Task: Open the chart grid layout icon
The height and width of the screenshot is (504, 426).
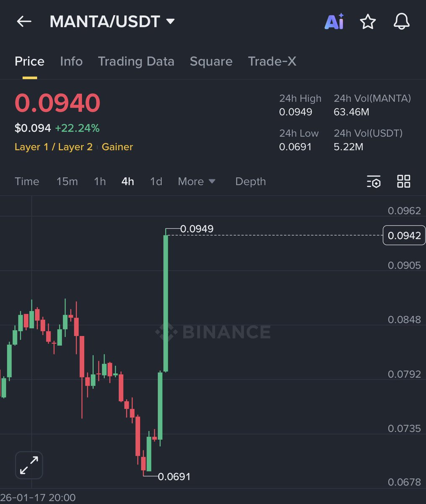Action: [x=403, y=181]
